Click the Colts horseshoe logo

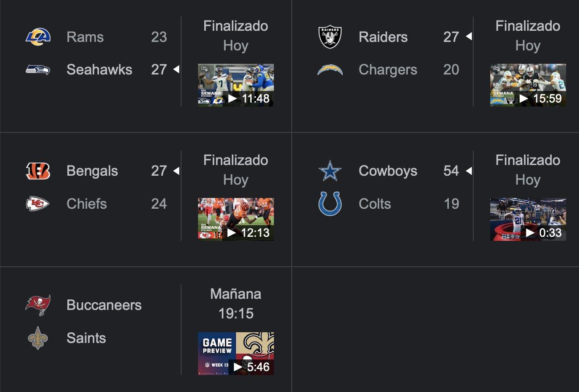[330, 204]
